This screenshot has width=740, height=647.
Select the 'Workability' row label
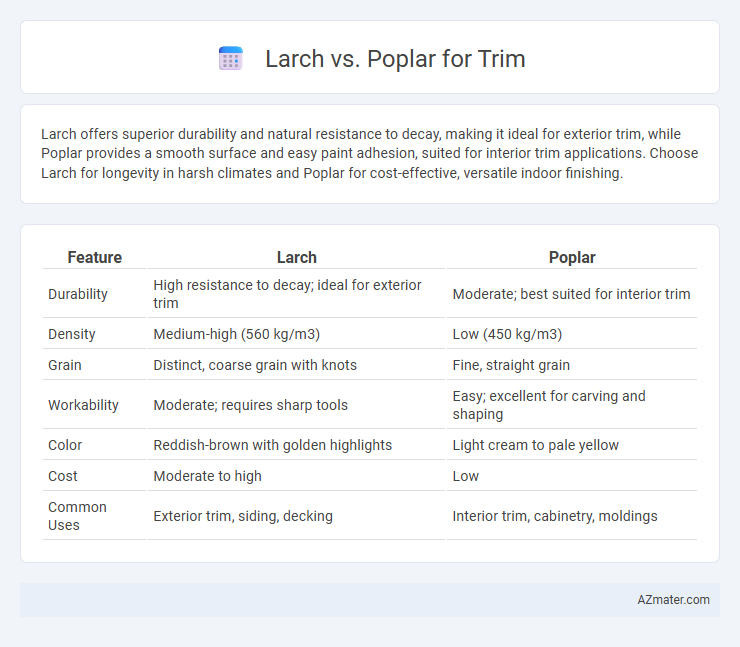83,405
